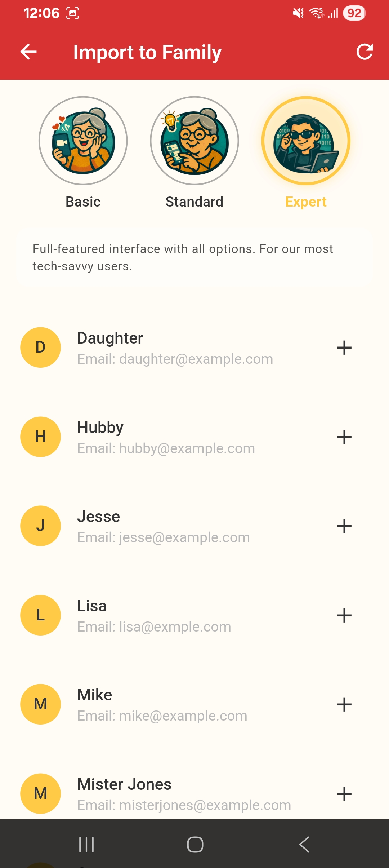Tap the Standard label
389x868 pixels.
pyautogui.click(x=194, y=202)
